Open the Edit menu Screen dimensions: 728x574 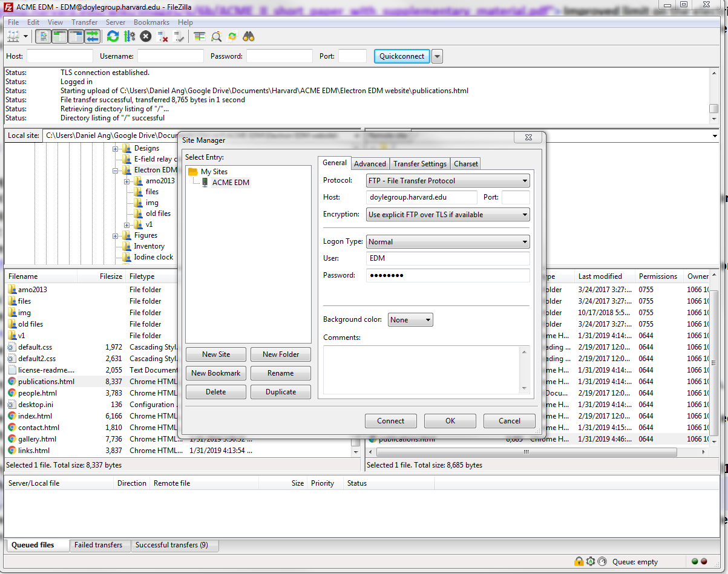(x=33, y=22)
